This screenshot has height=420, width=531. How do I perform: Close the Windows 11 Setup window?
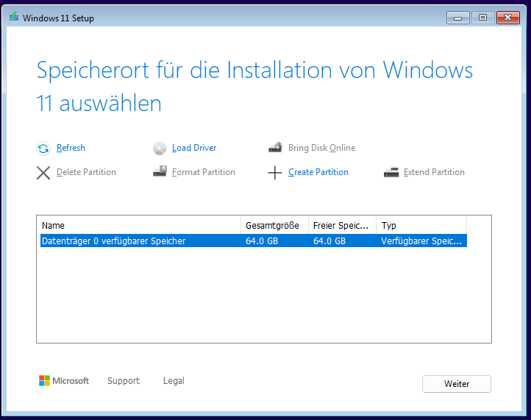tap(508, 18)
